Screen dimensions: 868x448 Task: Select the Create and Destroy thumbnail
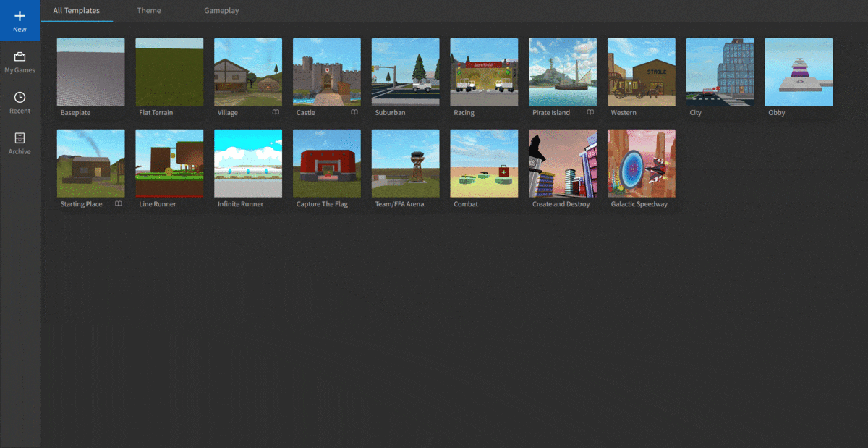click(563, 164)
